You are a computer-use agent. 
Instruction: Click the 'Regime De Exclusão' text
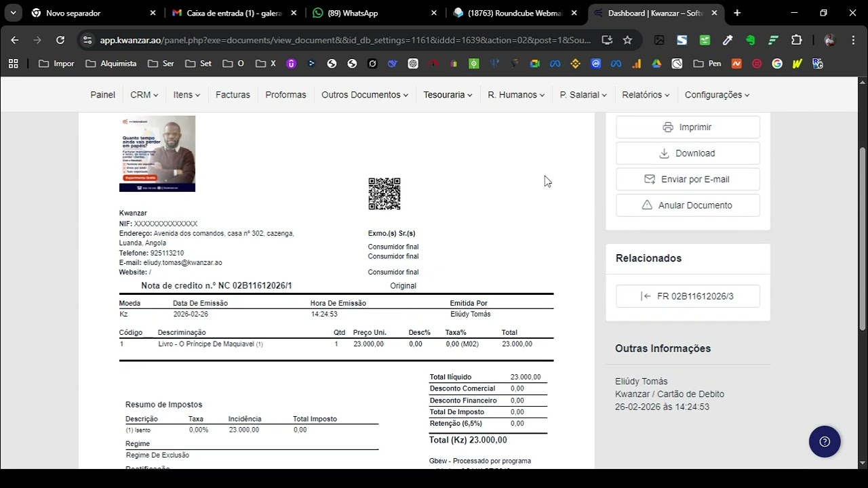[157, 455]
